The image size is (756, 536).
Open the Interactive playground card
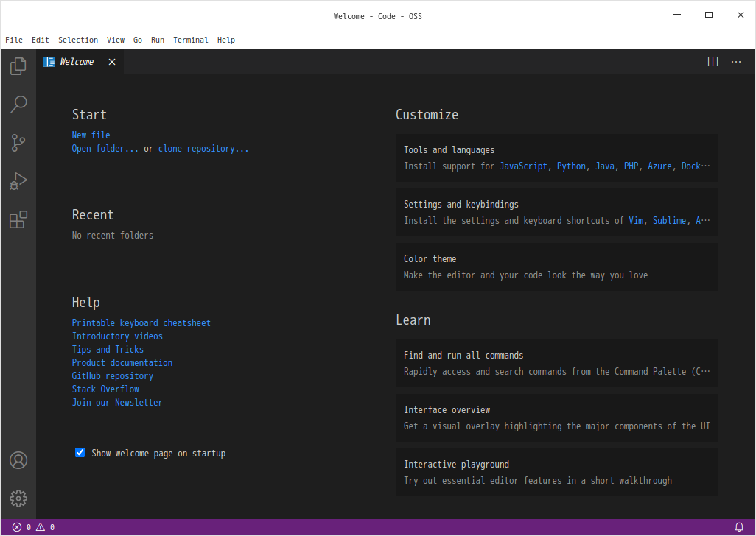[x=557, y=472]
